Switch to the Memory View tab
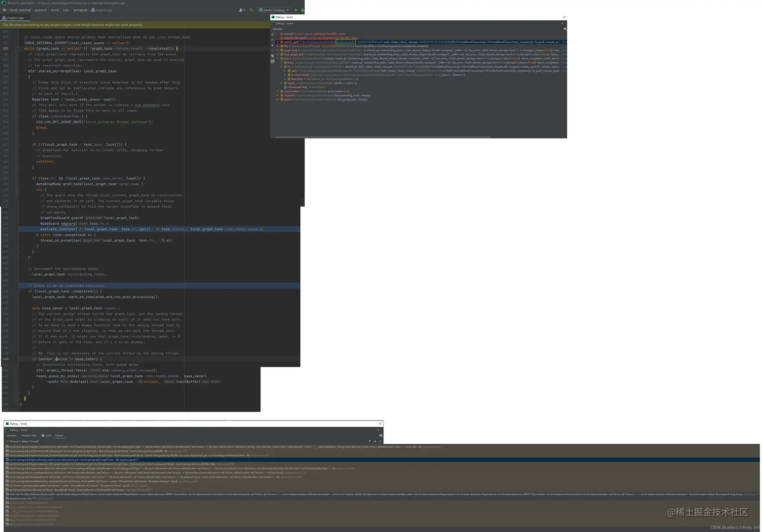 pyautogui.click(x=28, y=436)
